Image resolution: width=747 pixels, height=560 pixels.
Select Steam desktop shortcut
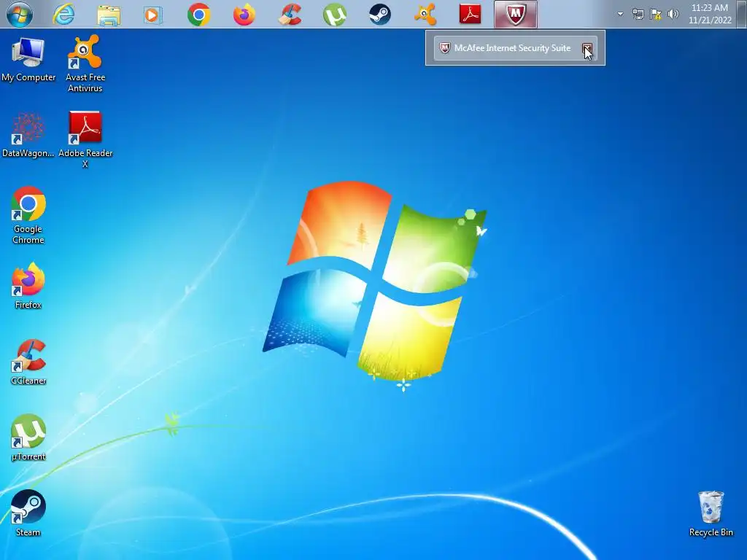coord(28,513)
